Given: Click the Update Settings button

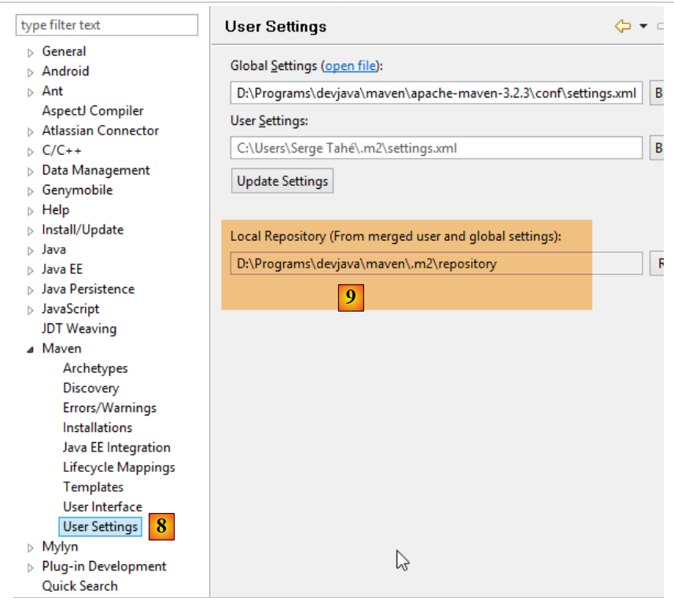Looking at the screenshot, I should [282, 181].
